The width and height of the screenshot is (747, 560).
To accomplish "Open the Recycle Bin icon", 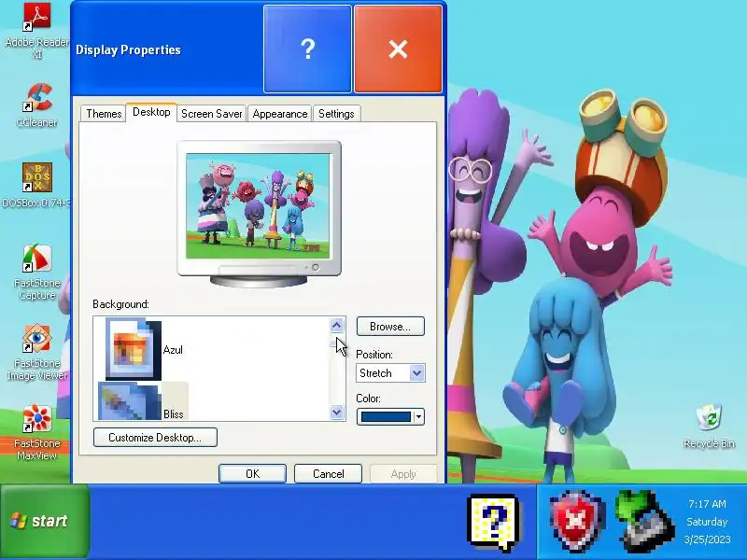I will (709, 427).
